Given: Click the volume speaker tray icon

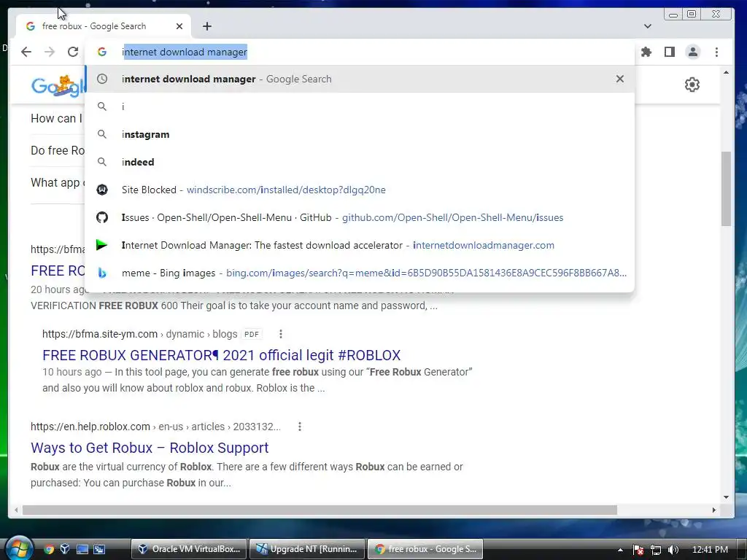Looking at the screenshot, I should click(673, 550).
